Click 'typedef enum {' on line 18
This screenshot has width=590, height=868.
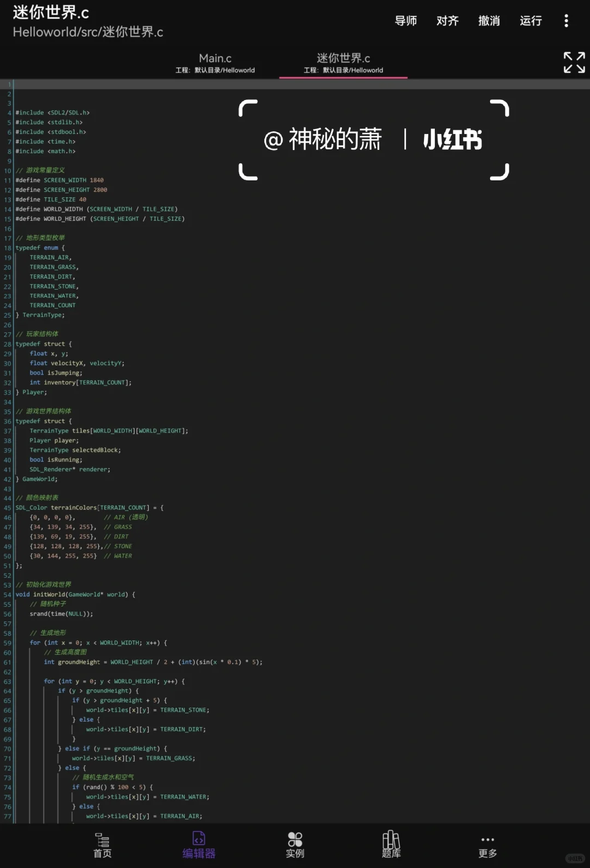pos(40,248)
